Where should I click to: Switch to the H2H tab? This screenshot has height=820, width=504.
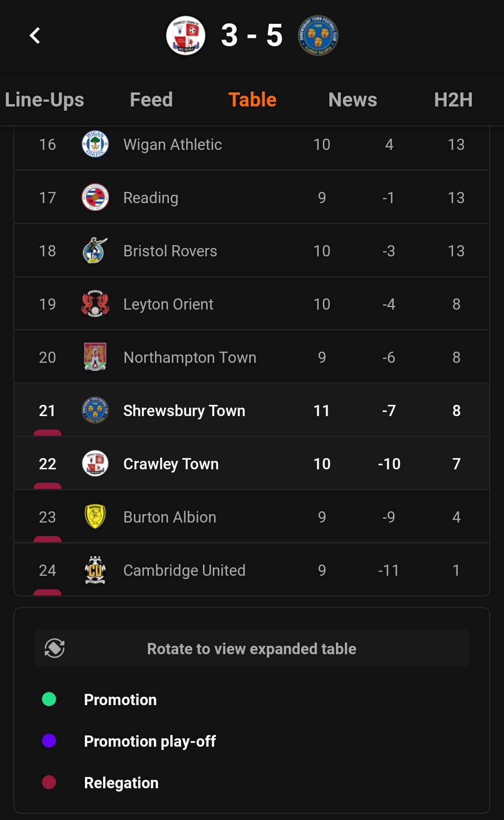point(453,99)
